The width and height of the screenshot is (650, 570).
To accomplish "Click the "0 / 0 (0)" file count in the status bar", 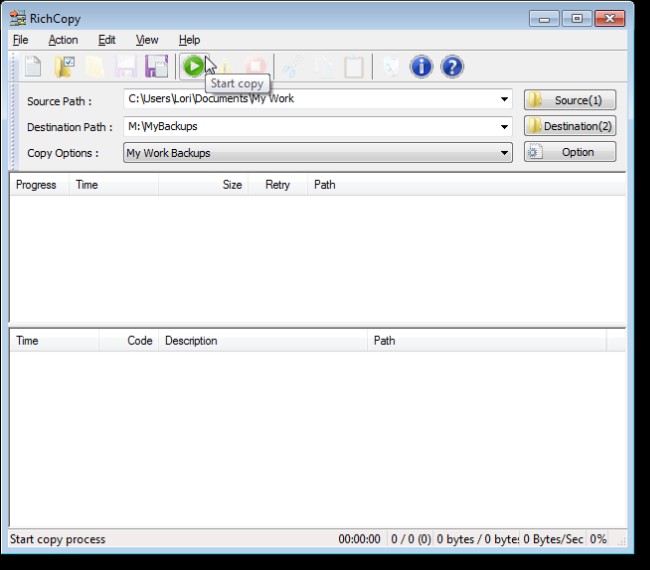I will point(411,539).
